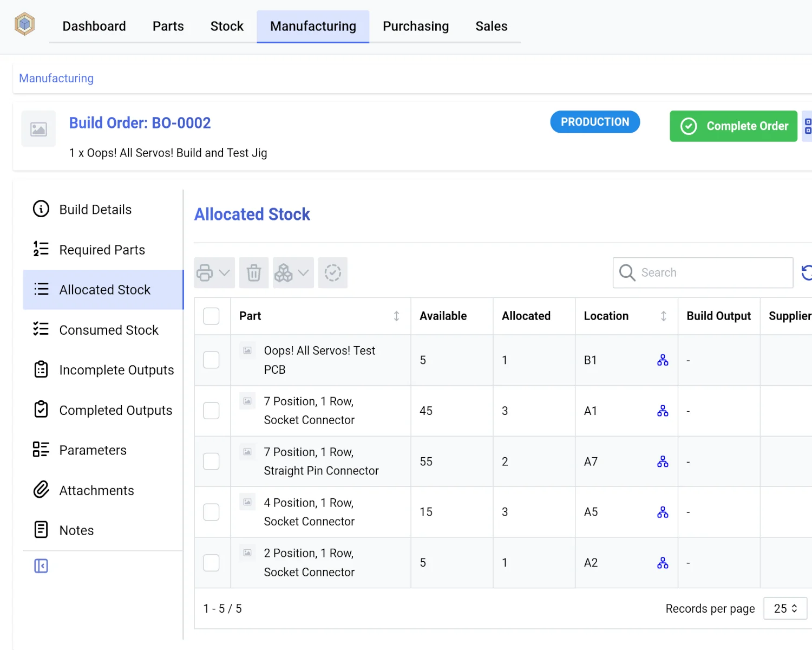Click the Oops! All Servos! Test PCB part name
Image resolution: width=812 pixels, height=650 pixels.
[319, 360]
